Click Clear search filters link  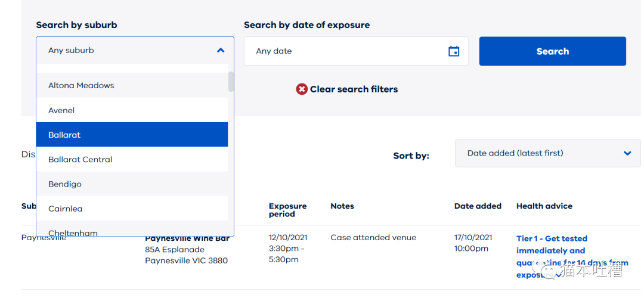click(x=354, y=89)
